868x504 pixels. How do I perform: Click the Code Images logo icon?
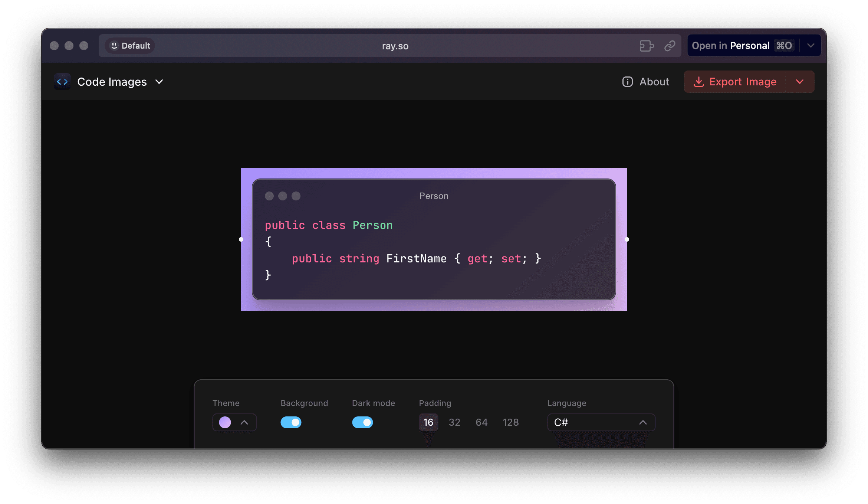[x=62, y=82]
